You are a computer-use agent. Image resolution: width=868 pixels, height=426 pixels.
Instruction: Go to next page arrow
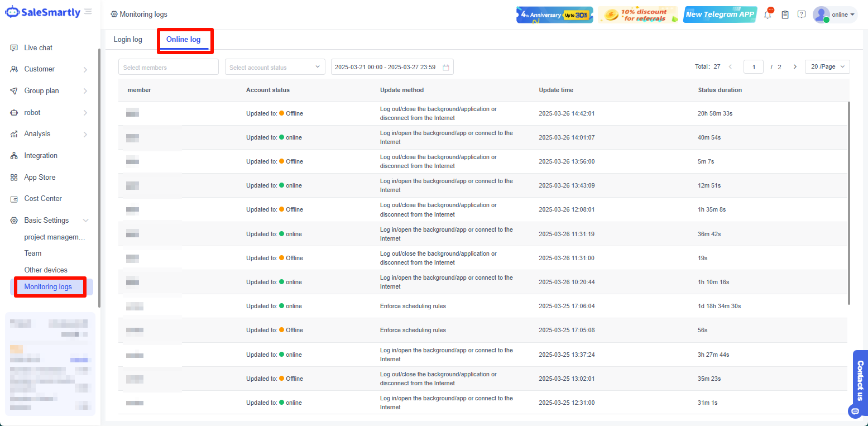click(795, 67)
